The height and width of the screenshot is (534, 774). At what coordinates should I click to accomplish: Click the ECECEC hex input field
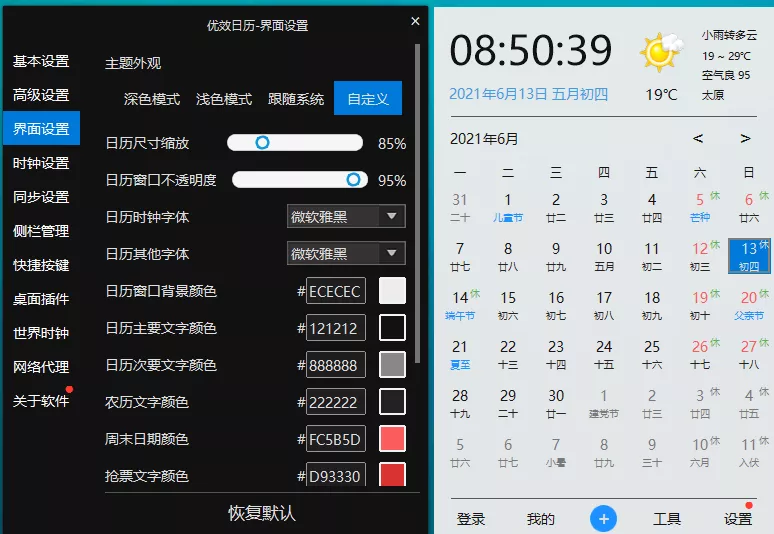pos(336,291)
